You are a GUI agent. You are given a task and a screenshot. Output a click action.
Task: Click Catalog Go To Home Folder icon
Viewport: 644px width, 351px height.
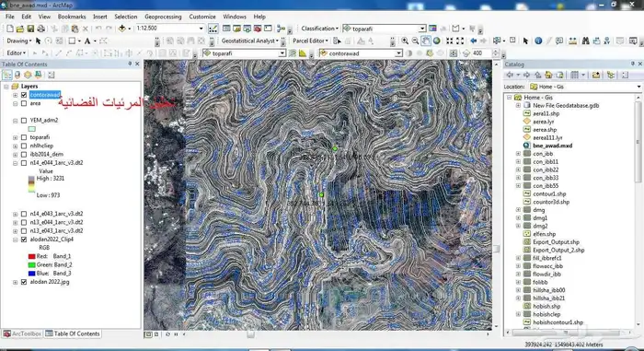548,75
